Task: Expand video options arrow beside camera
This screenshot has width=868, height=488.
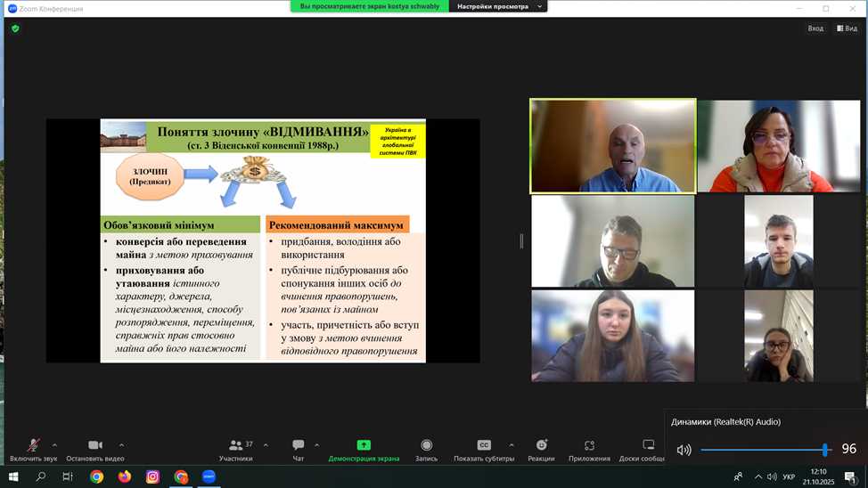Action: [x=122, y=444]
